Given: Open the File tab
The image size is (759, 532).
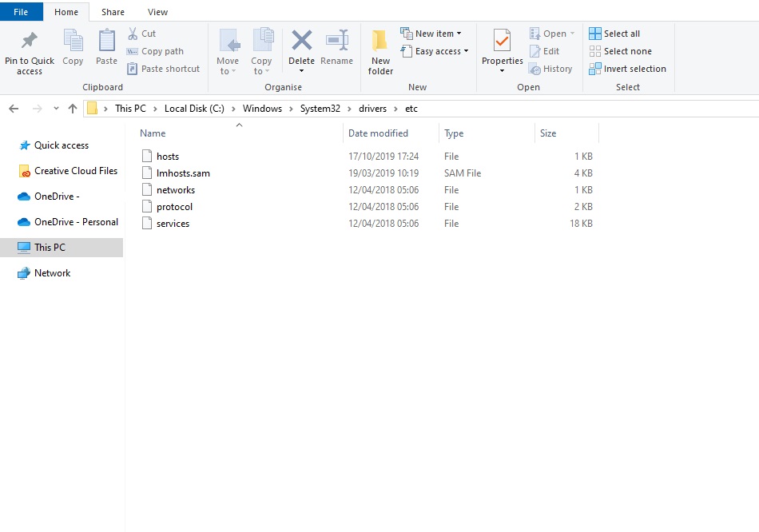Looking at the screenshot, I should click(21, 12).
